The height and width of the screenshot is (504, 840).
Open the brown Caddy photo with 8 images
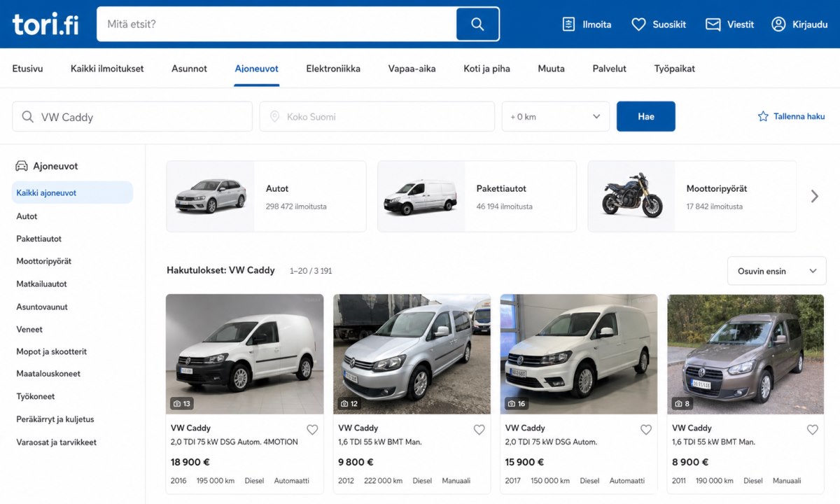tap(745, 354)
